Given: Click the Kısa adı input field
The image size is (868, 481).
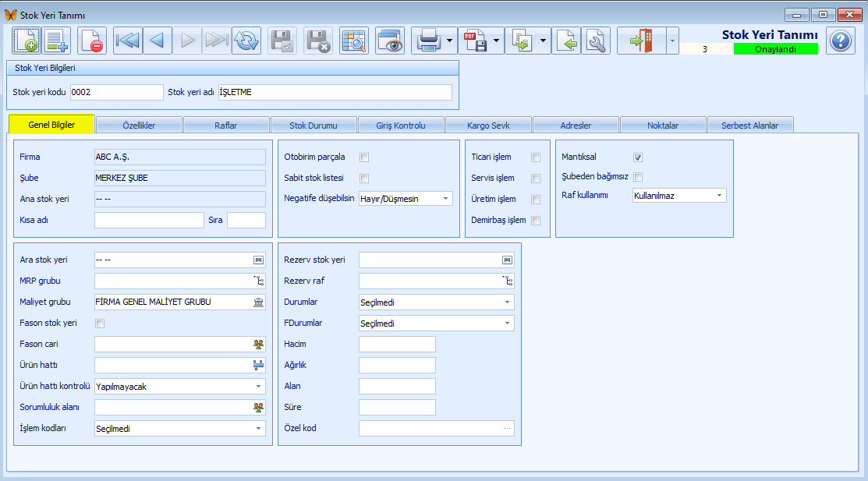Looking at the screenshot, I should [x=149, y=221].
